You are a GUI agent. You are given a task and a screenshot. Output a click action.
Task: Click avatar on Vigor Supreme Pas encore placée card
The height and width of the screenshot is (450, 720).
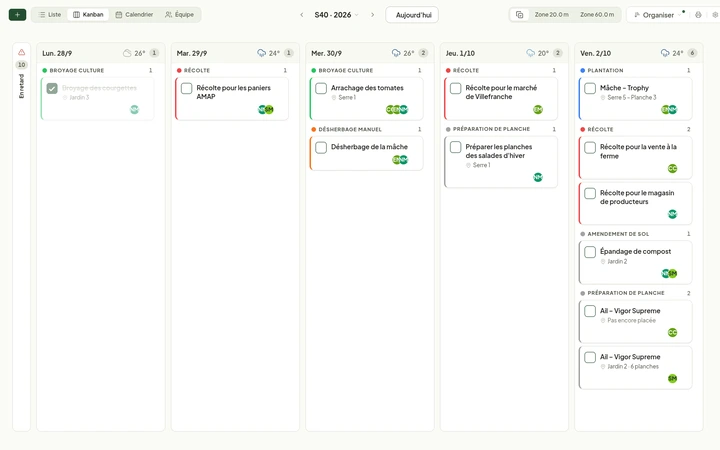click(672, 332)
